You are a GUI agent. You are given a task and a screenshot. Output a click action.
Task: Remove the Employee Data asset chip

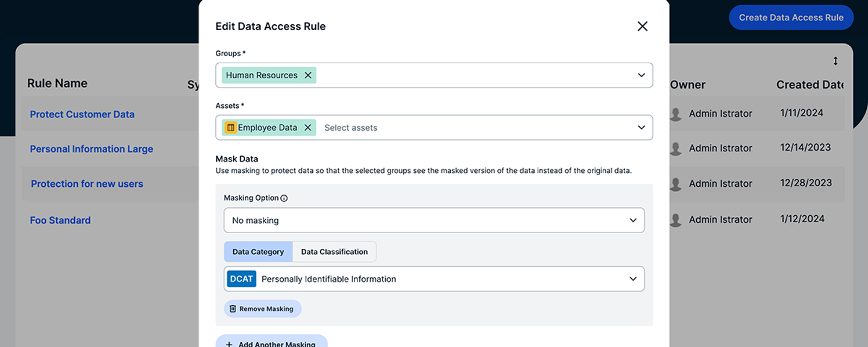[308, 128]
